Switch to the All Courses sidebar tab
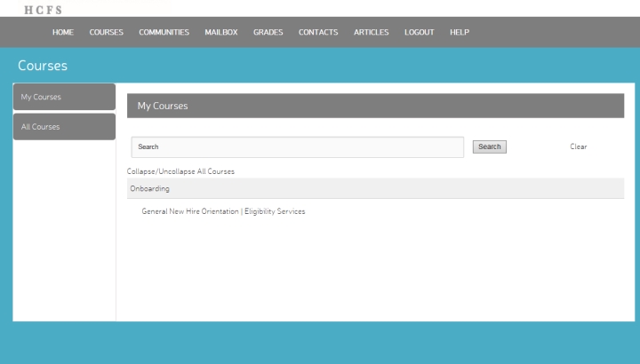This screenshot has height=364, width=640. tap(64, 127)
